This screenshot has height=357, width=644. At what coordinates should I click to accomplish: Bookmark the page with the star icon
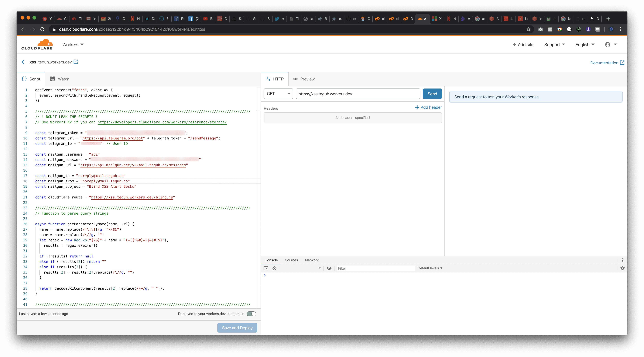click(528, 29)
